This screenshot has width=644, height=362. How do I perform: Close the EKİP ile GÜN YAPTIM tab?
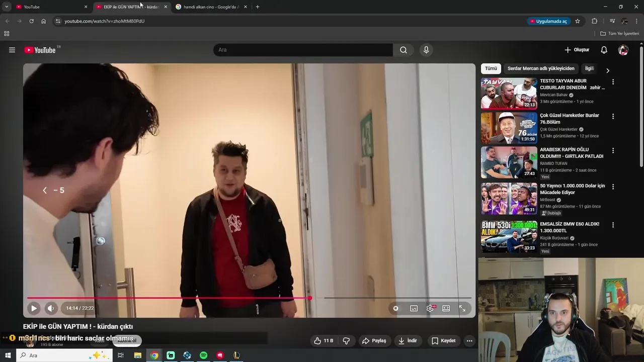click(x=166, y=7)
